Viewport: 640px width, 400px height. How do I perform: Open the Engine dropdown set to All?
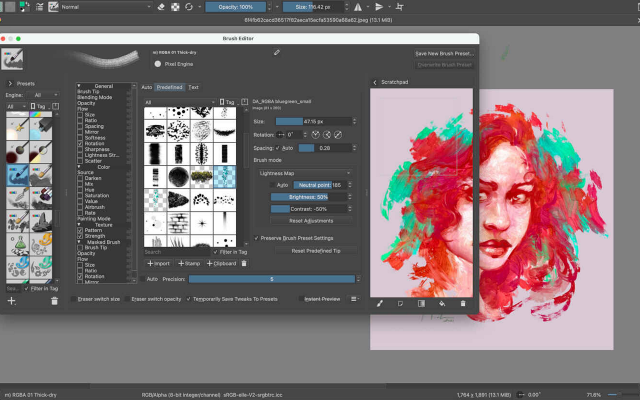pos(42,95)
